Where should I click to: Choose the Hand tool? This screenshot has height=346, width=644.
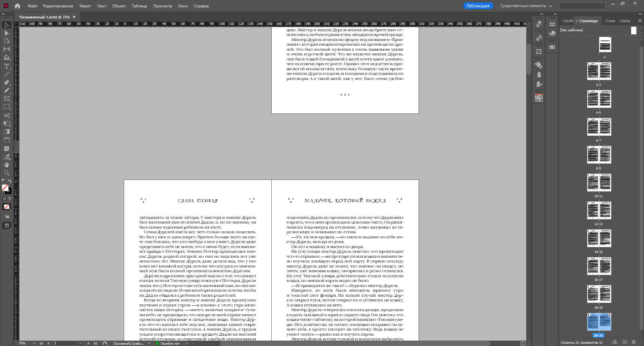pos(7,165)
